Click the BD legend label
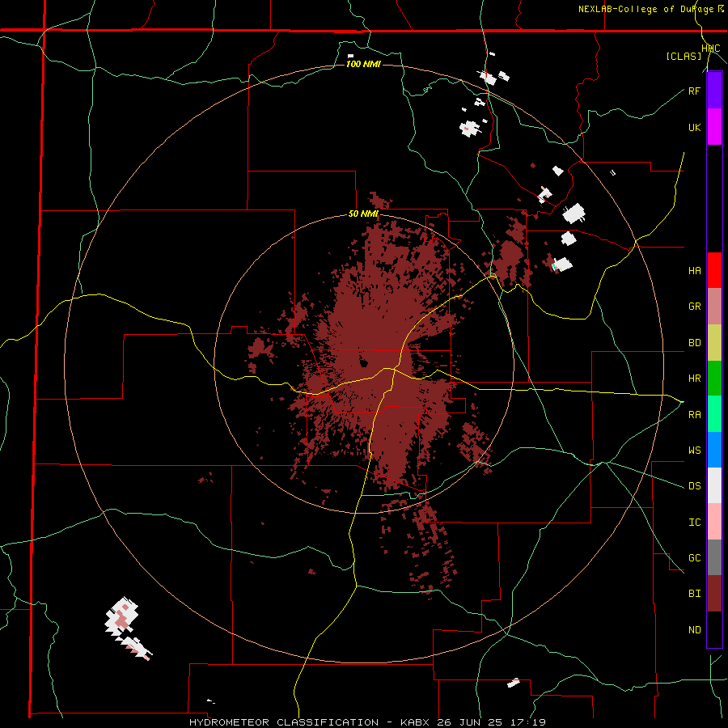Image resolution: width=728 pixels, height=728 pixels. tap(694, 343)
